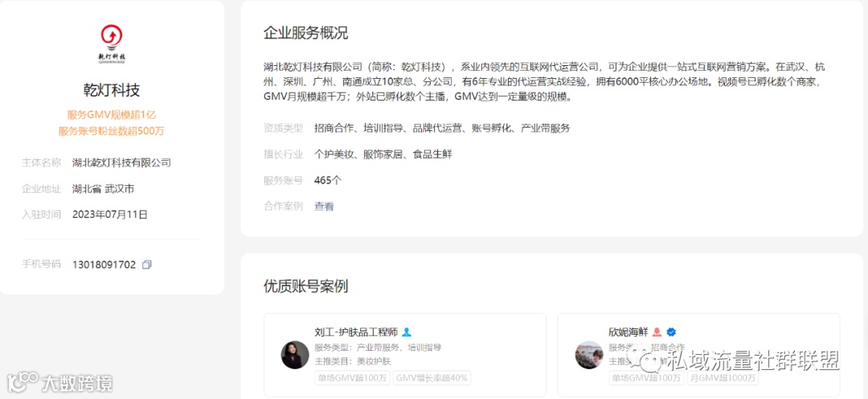Click the company description paragraph starting 湖北乾灯科技有限公司
This screenshot has width=868, height=399.
(545, 82)
